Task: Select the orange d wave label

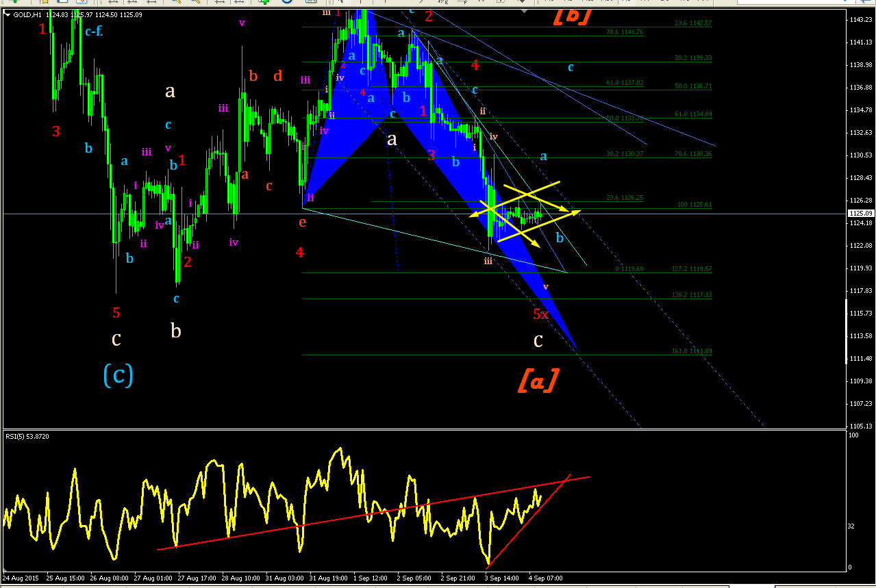Action: [277, 76]
